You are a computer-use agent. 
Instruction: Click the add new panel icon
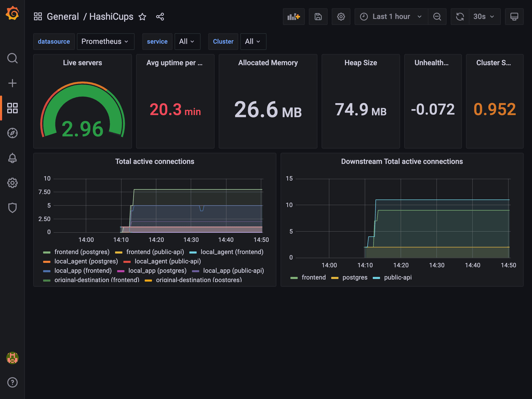pyautogui.click(x=293, y=17)
